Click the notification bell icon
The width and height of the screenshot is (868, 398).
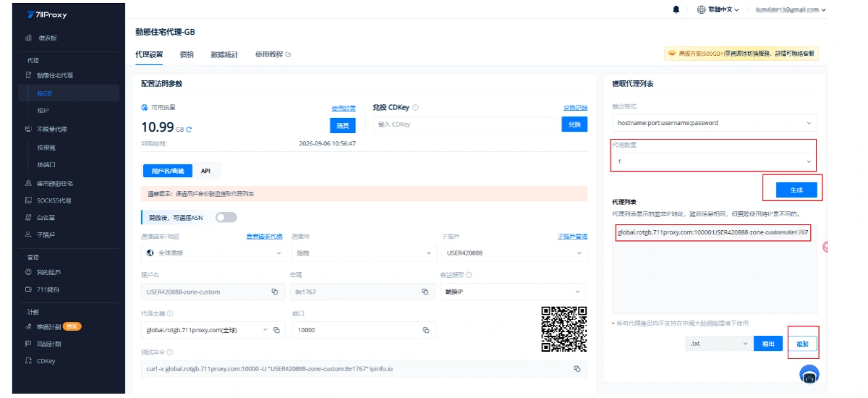(676, 9)
